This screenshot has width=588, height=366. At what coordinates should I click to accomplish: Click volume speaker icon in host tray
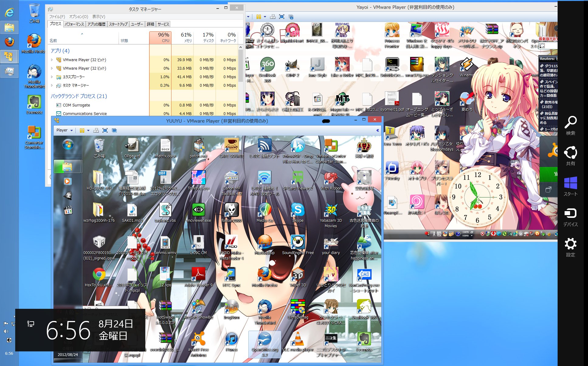[6, 331]
